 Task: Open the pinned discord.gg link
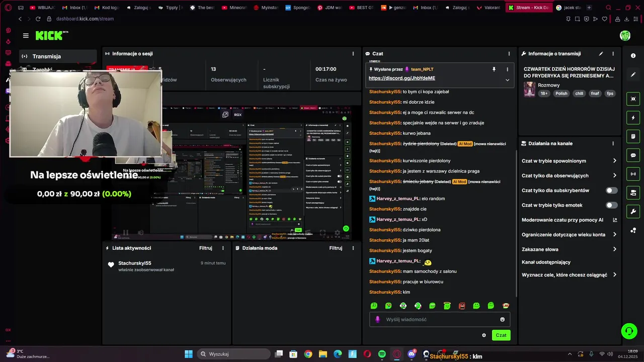click(401, 78)
